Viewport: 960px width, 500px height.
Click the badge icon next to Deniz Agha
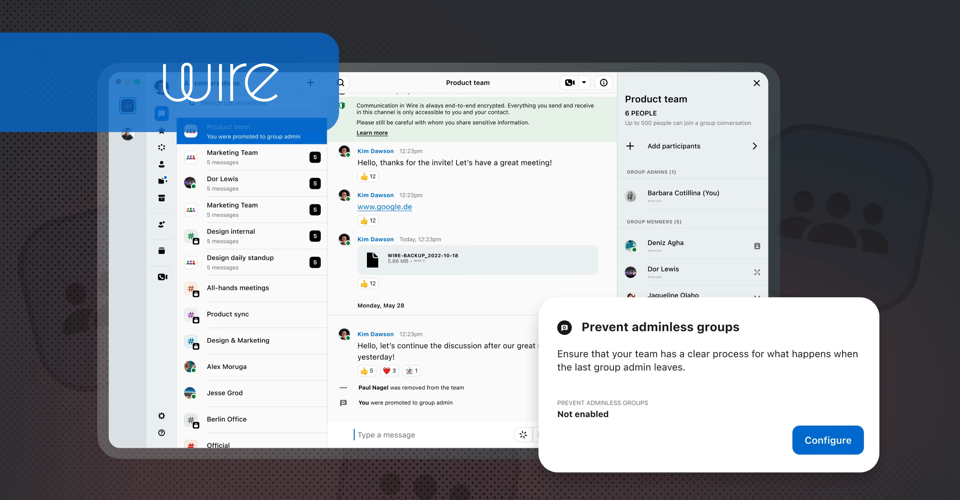(x=757, y=246)
